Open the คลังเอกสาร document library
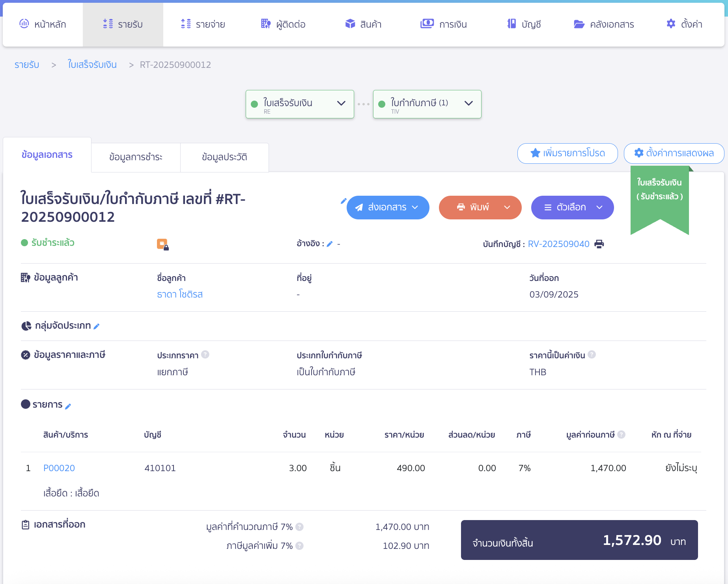 pos(604,24)
